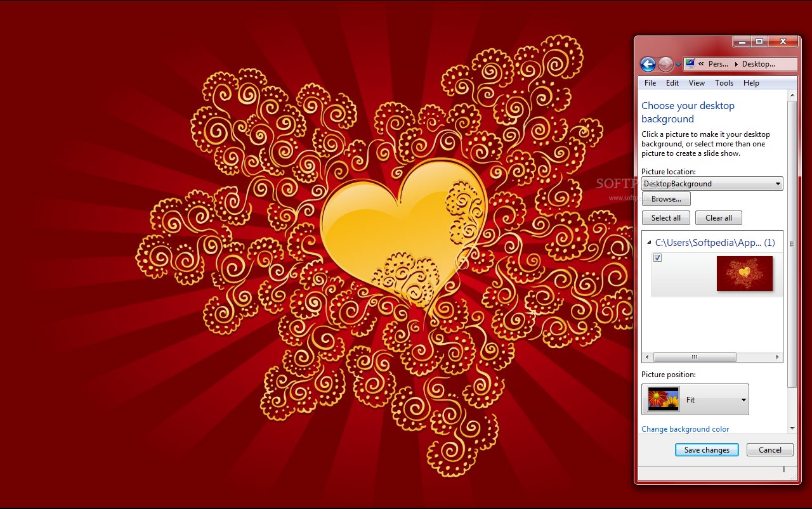Click the picture list scroll right arrow

coord(778,358)
